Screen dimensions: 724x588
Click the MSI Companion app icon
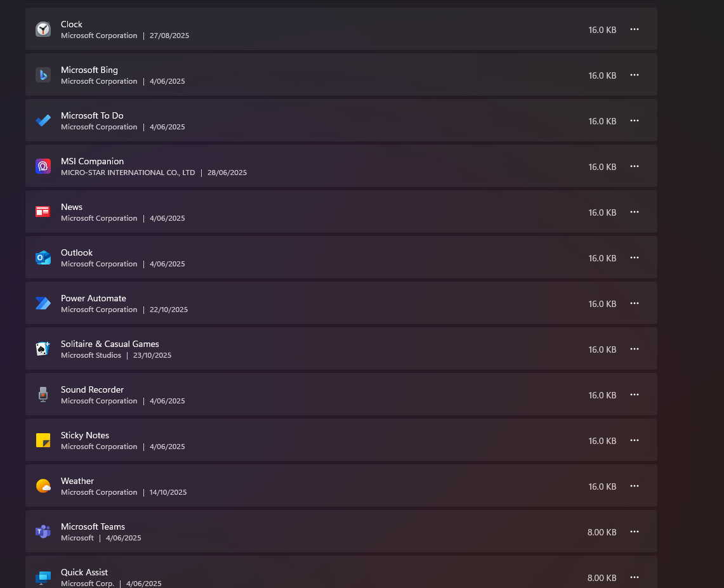pyautogui.click(x=43, y=166)
